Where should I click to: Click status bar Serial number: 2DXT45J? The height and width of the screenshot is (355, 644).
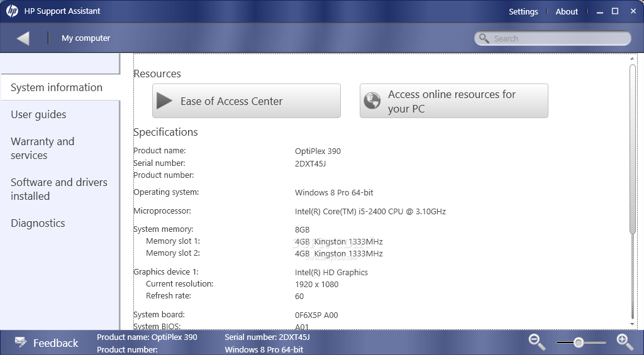point(267,337)
